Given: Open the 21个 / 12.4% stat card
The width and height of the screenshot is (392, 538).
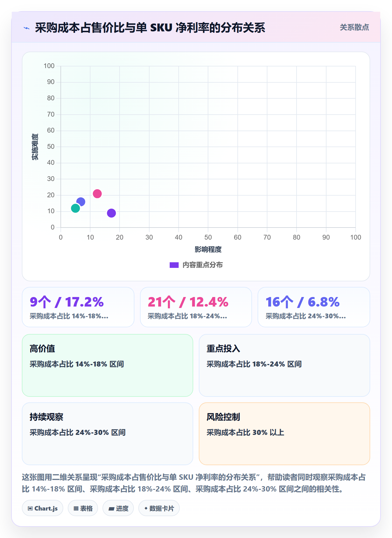Looking at the screenshot, I should point(196,307).
